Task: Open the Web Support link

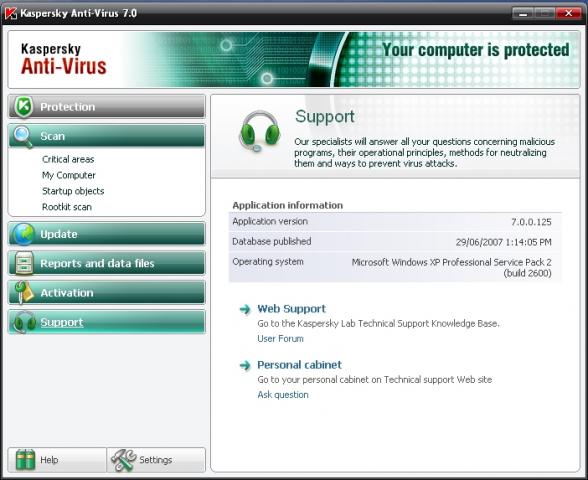Action: pos(291,309)
